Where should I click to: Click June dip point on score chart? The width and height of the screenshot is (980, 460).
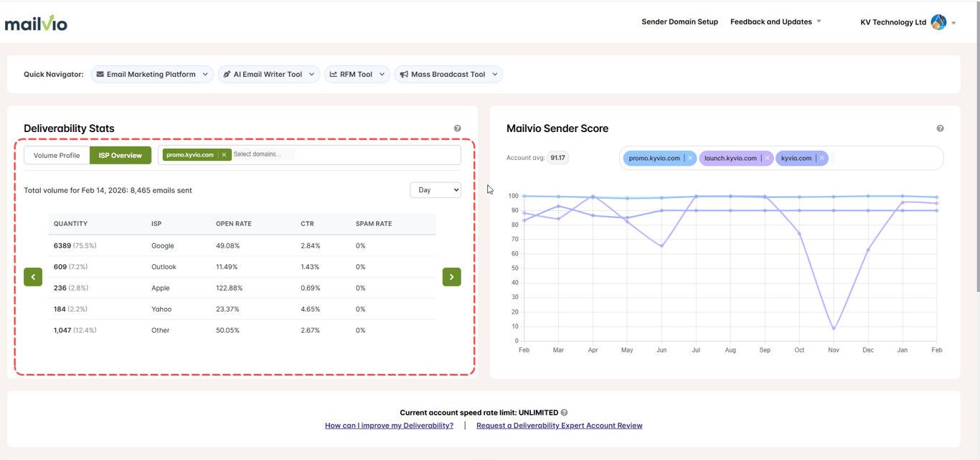tap(661, 246)
